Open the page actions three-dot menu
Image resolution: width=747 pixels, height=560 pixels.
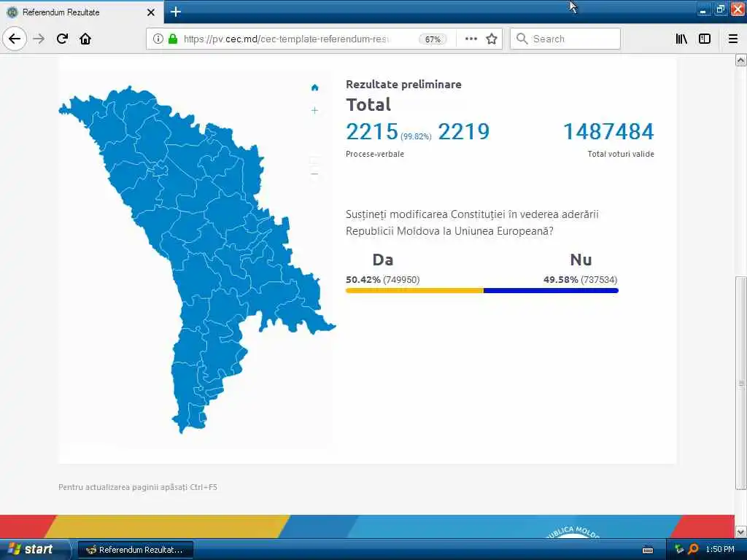click(471, 39)
